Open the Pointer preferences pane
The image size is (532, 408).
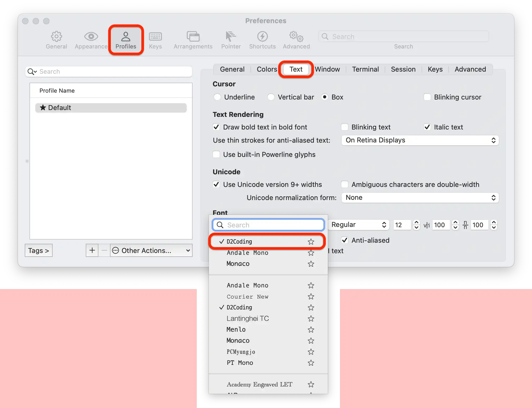231,40
